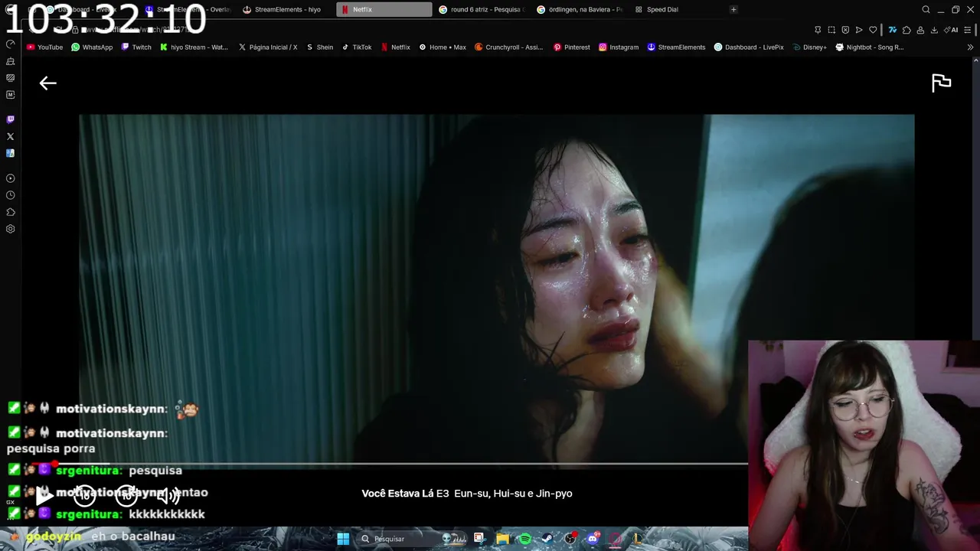The width and height of the screenshot is (980, 551).
Task: Open the Netflix bookmark
Action: coord(395,47)
